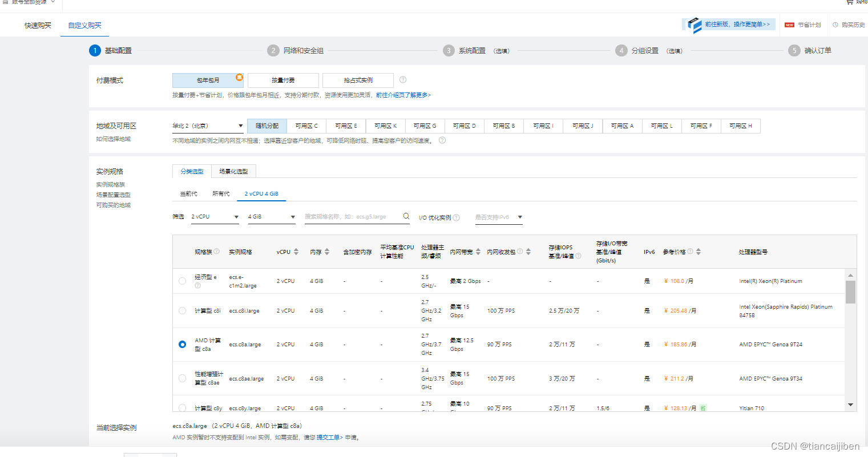Open 购买历史 page
The image size is (868, 457).
[x=853, y=25]
